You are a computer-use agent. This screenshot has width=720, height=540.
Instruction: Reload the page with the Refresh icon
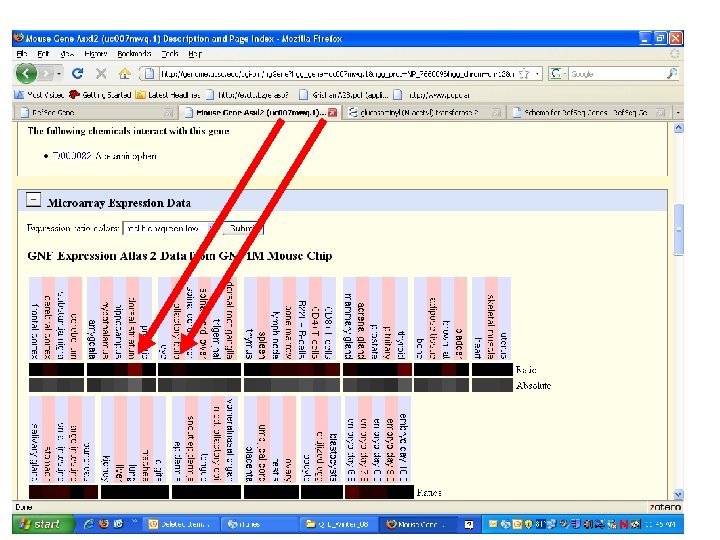pyautogui.click(x=78, y=73)
